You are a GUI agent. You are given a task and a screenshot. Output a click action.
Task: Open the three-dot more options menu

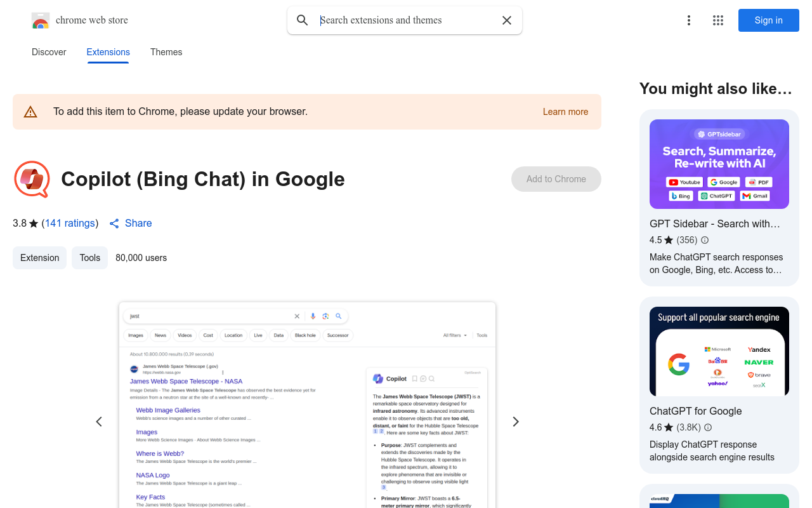coord(689,20)
